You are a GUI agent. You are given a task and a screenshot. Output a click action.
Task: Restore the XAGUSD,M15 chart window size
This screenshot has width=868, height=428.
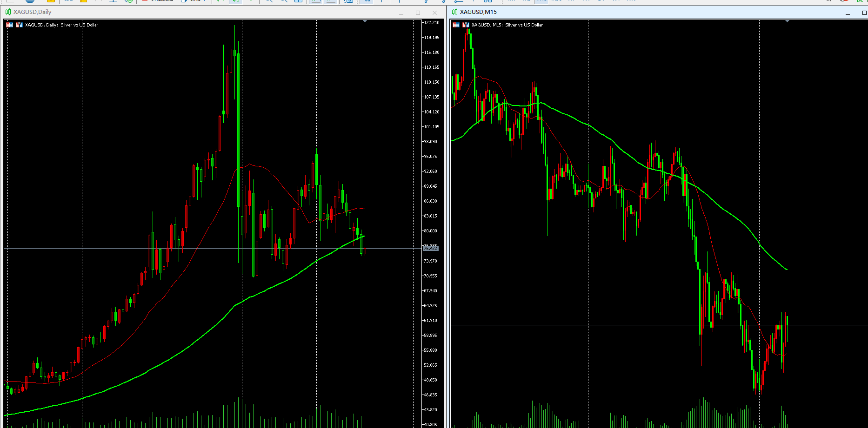(x=864, y=13)
